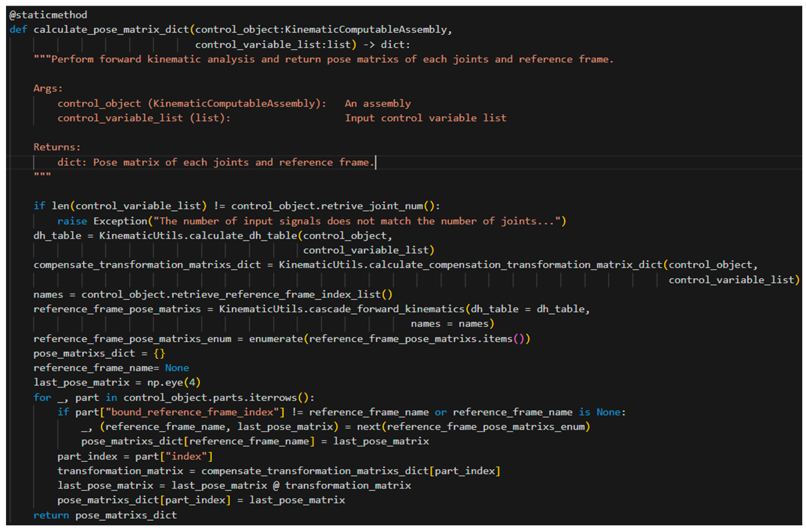806x532 pixels.
Task: Click the KinematicComputableAssembly type annotation
Action: 365,29
